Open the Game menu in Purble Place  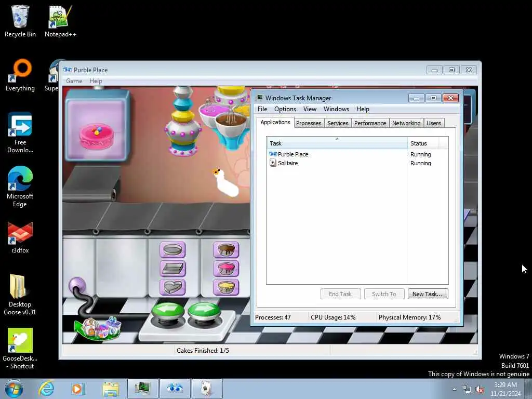tap(74, 81)
